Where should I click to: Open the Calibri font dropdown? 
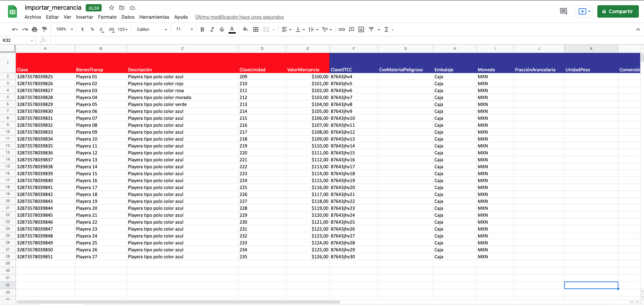[x=152, y=29]
